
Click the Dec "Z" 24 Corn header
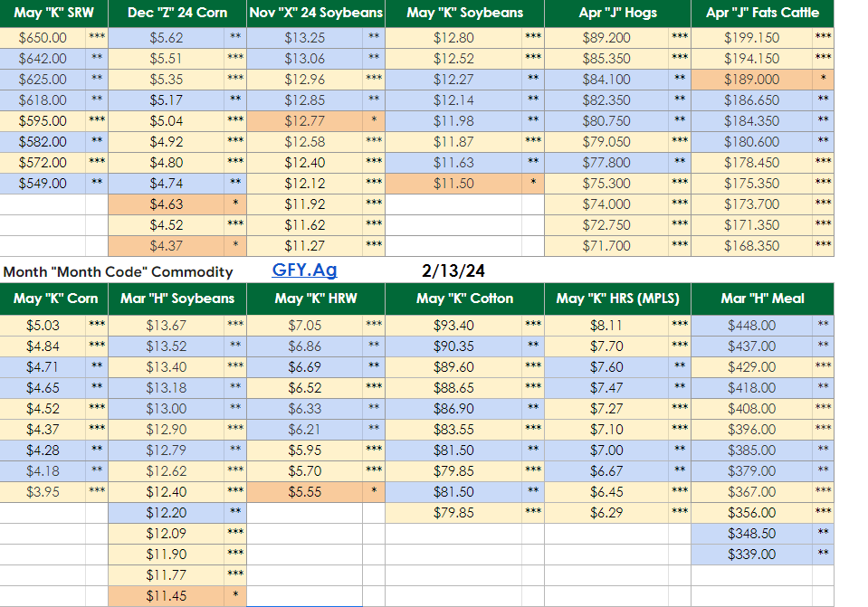[x=176, y=13]
